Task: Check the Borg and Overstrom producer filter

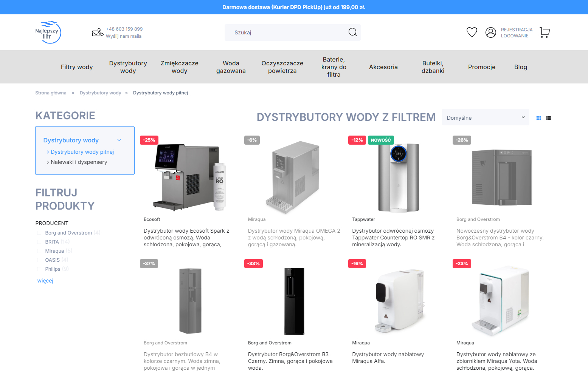Action: (39, 233)
